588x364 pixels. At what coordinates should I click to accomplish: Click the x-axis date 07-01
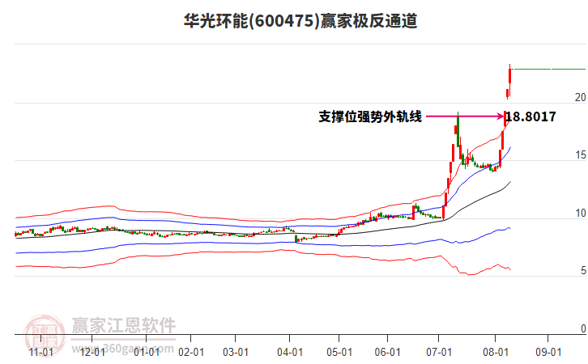click(439, 352)
